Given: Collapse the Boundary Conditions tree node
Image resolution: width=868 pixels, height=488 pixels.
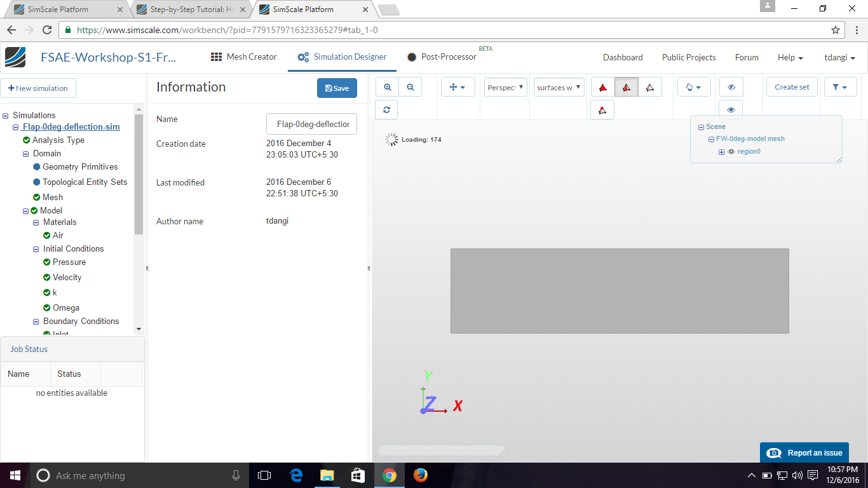Looking at the screenshot, I should tap(36, 322).
